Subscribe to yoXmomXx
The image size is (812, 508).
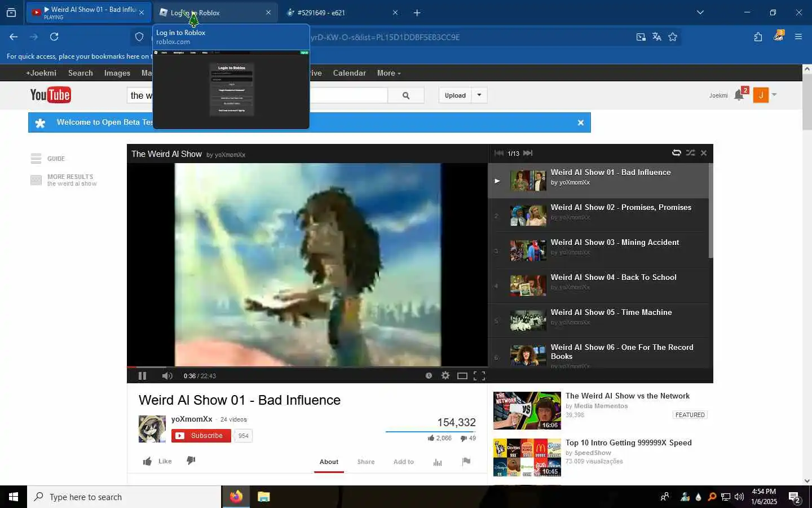[201, 435]
